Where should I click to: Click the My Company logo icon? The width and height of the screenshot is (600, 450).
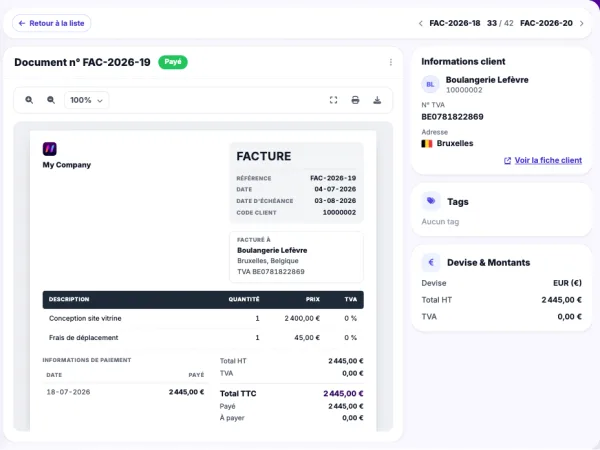[50, 149]
